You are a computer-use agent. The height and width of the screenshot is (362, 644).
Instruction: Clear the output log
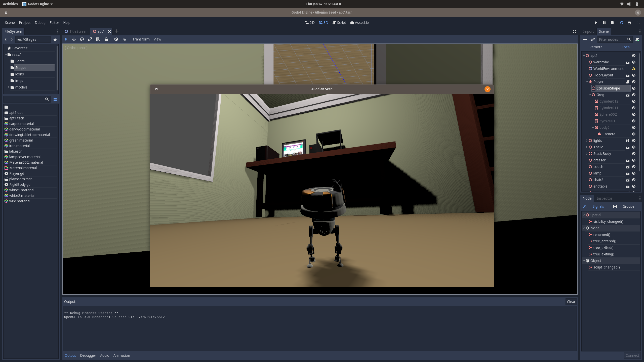click(571, 302)
